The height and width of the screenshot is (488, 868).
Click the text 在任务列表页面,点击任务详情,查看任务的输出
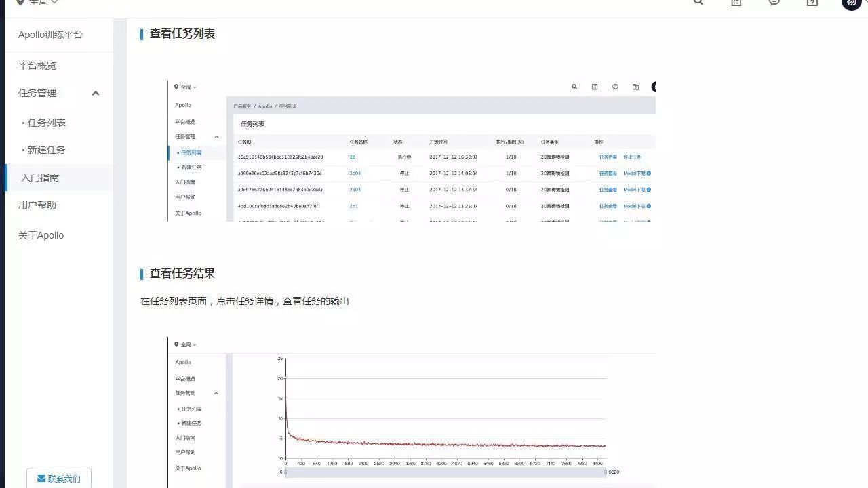coord(245,301)
